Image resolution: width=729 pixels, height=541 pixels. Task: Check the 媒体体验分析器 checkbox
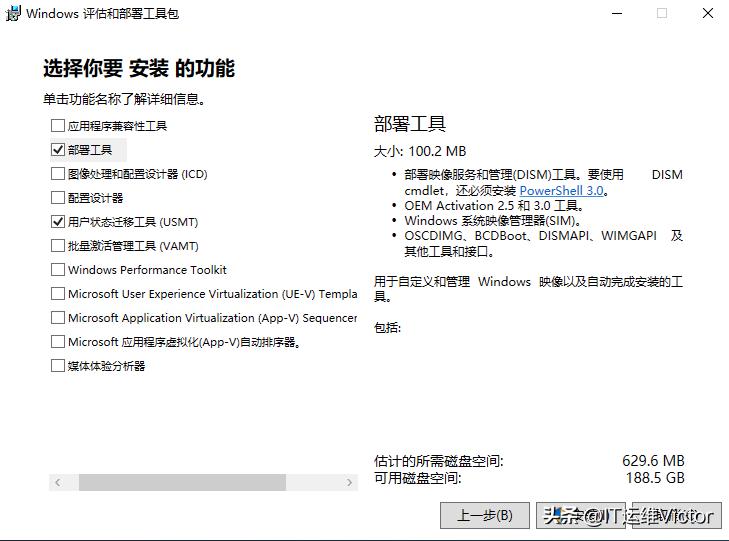pyautogui.click(x=58, y=366)
